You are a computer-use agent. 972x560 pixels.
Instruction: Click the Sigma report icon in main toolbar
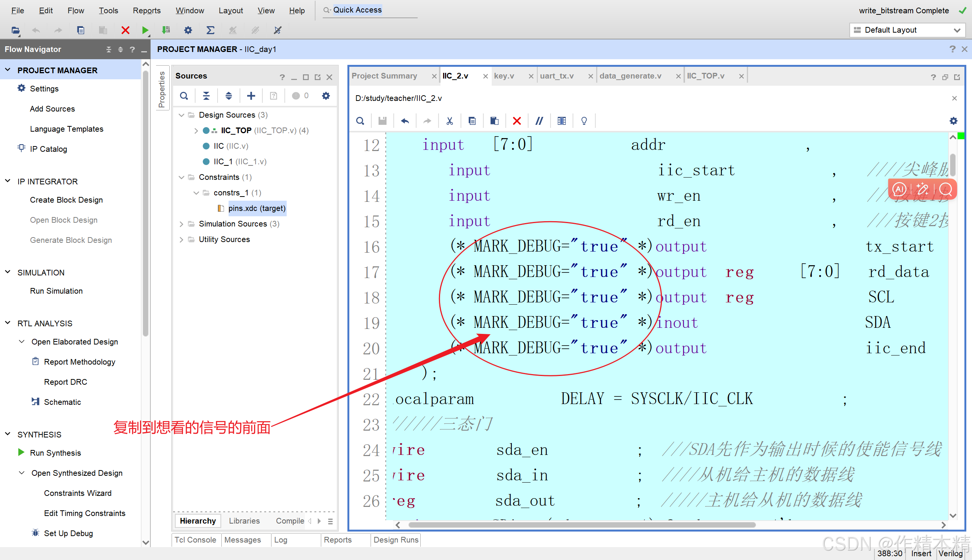pos(210,30)
